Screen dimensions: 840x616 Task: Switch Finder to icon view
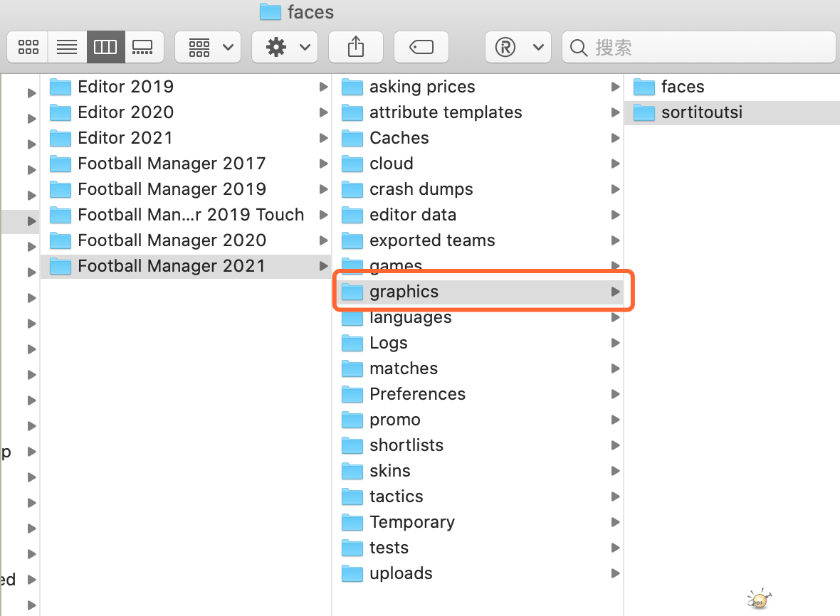28,47
